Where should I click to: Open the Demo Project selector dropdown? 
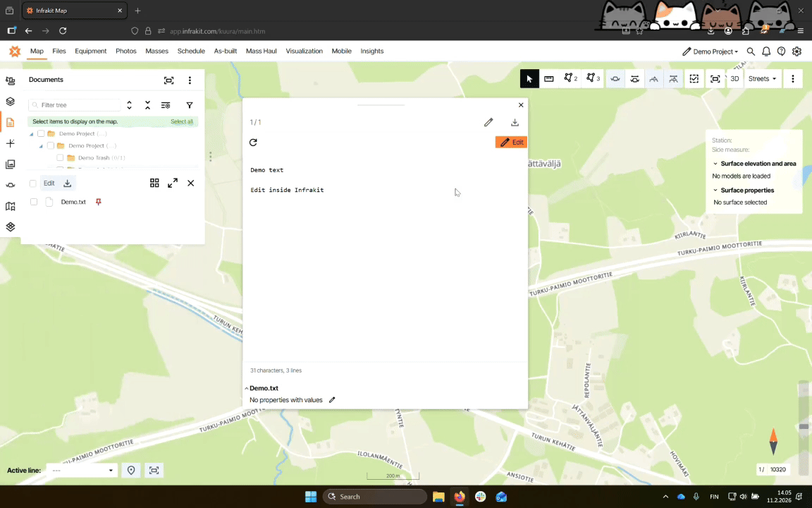pos(710,52)
